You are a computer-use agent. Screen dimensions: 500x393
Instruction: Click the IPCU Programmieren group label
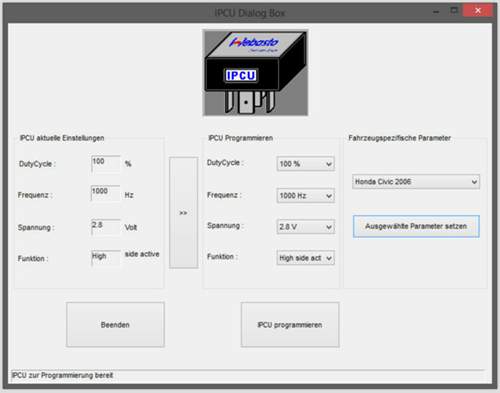click(241, 138)
